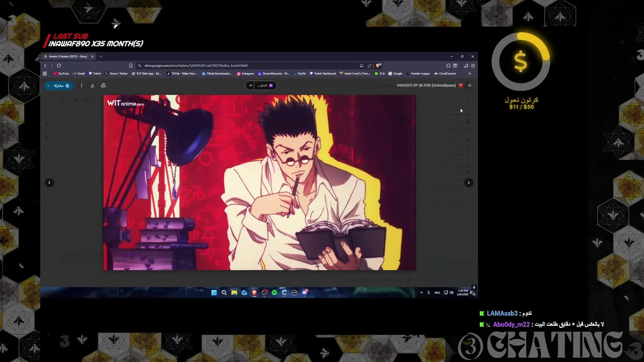This screenshot has width=644, height=362.
Task: Click the video thumbnail preview
Action: (259, 183)
